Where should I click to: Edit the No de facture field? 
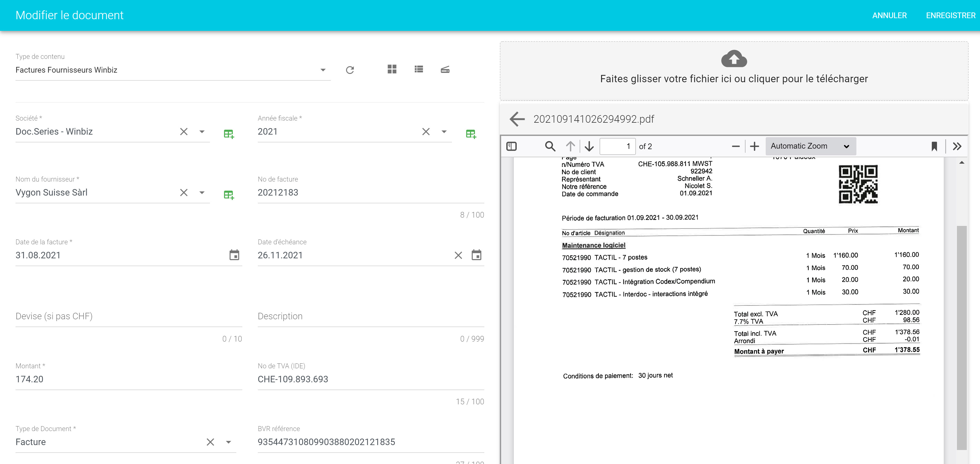371,193
